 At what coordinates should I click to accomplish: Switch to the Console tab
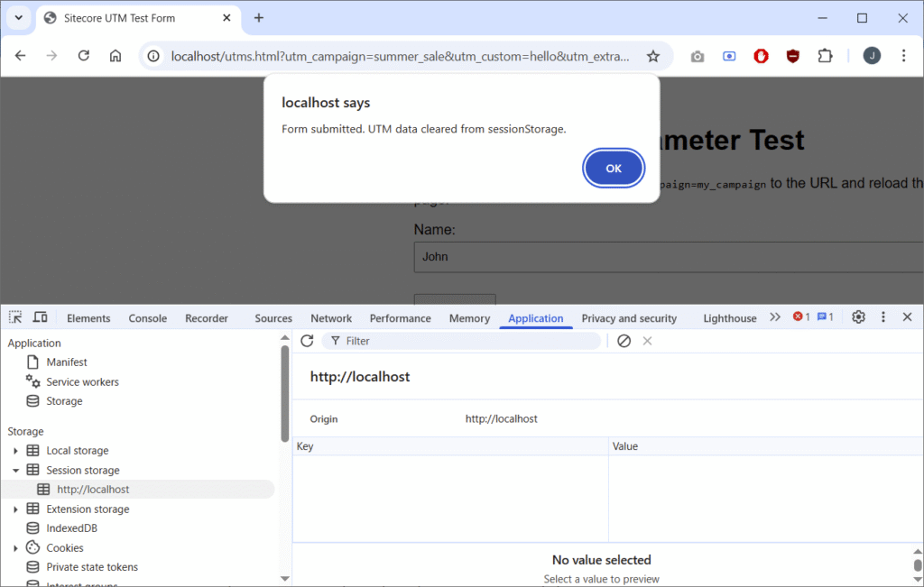point(147,318)
